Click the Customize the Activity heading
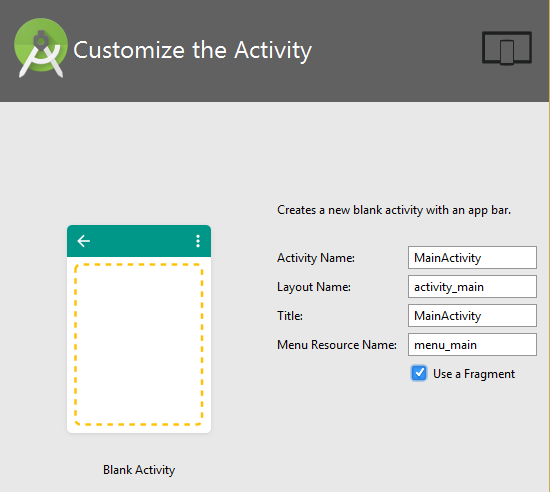Image resolution: width=550 pixels, height=492 pixels. click(192, 50)
